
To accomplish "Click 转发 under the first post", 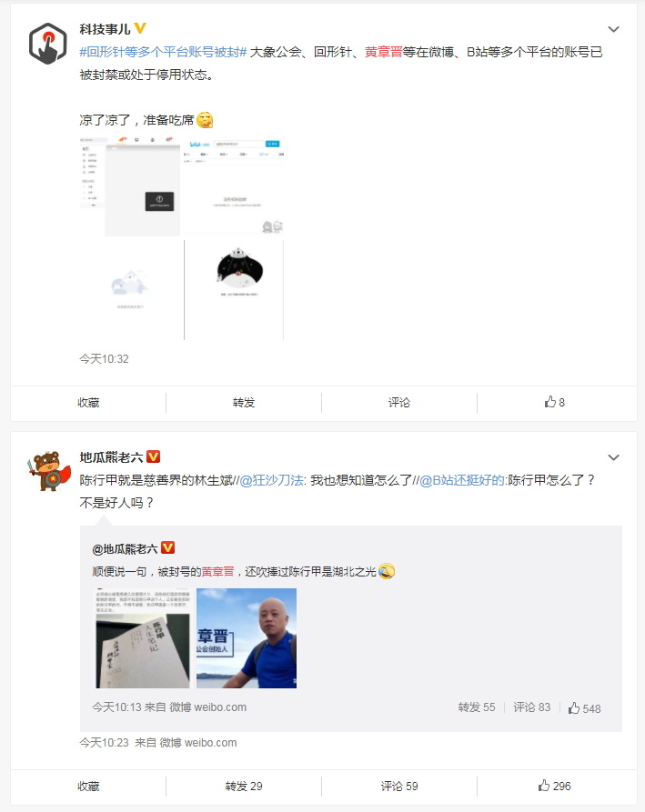I will 244,403.
